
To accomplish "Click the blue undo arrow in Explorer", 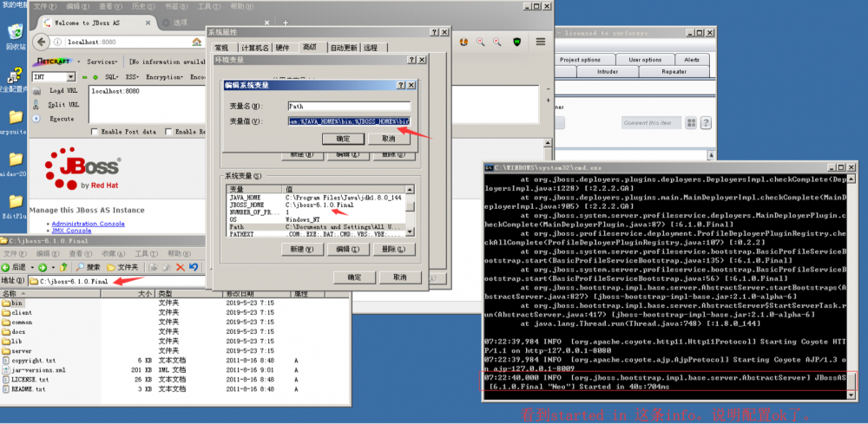I will click(x=194, y=267).
